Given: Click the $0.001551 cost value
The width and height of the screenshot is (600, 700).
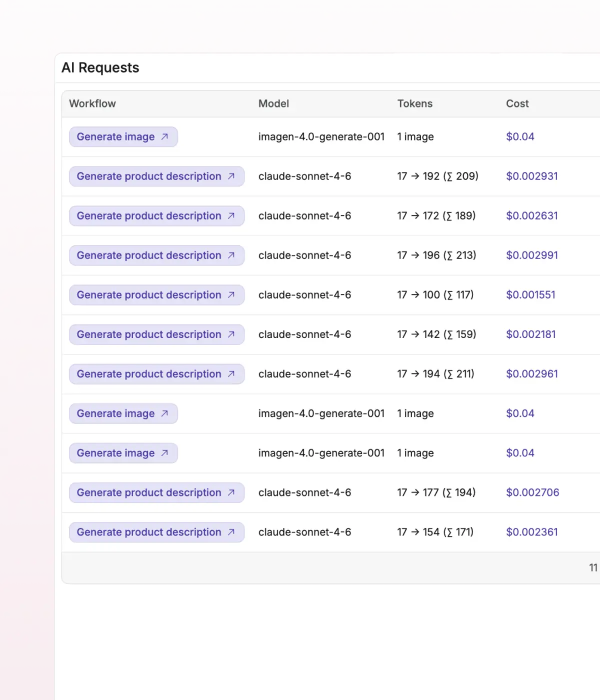Looking at the screenshot, I should [530, 295].
